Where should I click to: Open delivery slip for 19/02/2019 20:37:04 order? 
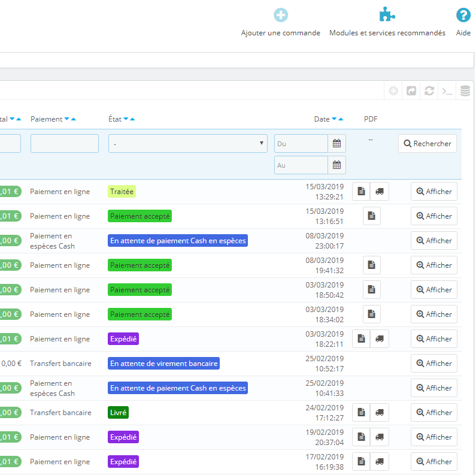(380, 437)
